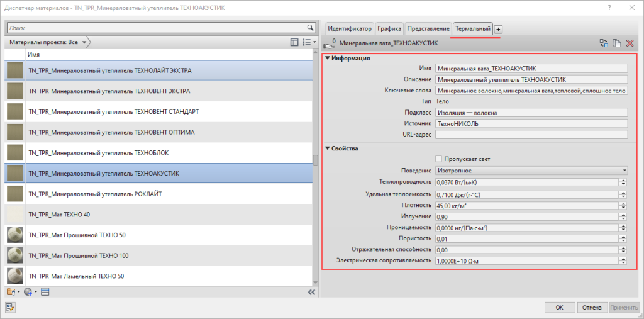Collapse the Информация section
Screen dimensions: 644x319
(x=327, y=59)
